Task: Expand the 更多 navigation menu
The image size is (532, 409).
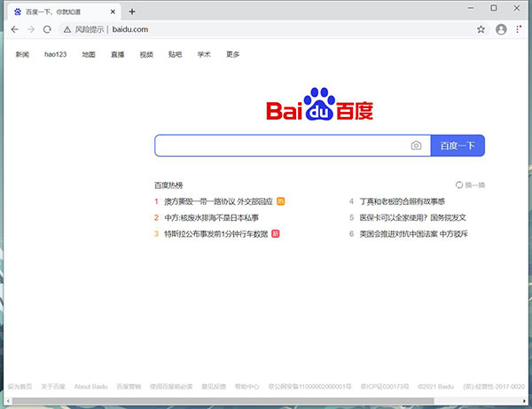Action: (x=232, y=54)
